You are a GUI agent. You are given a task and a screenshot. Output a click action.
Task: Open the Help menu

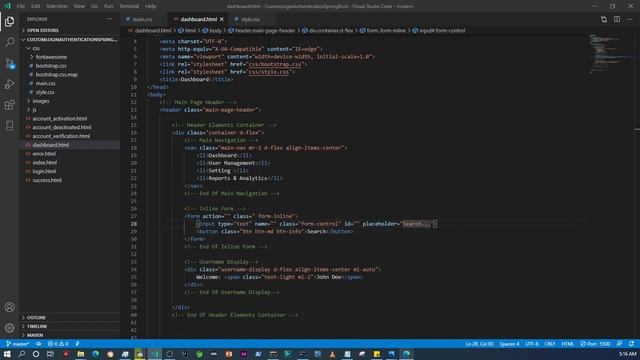click(151, 6)
